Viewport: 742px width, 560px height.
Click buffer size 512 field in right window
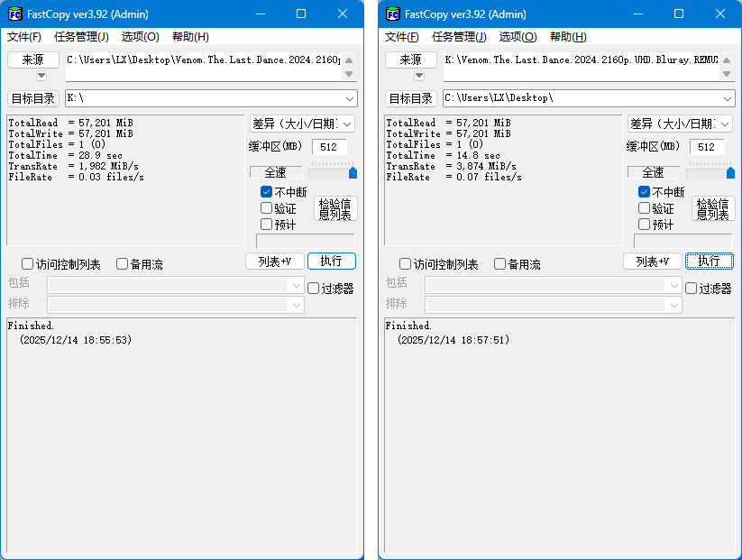click(x=707, y=147)
